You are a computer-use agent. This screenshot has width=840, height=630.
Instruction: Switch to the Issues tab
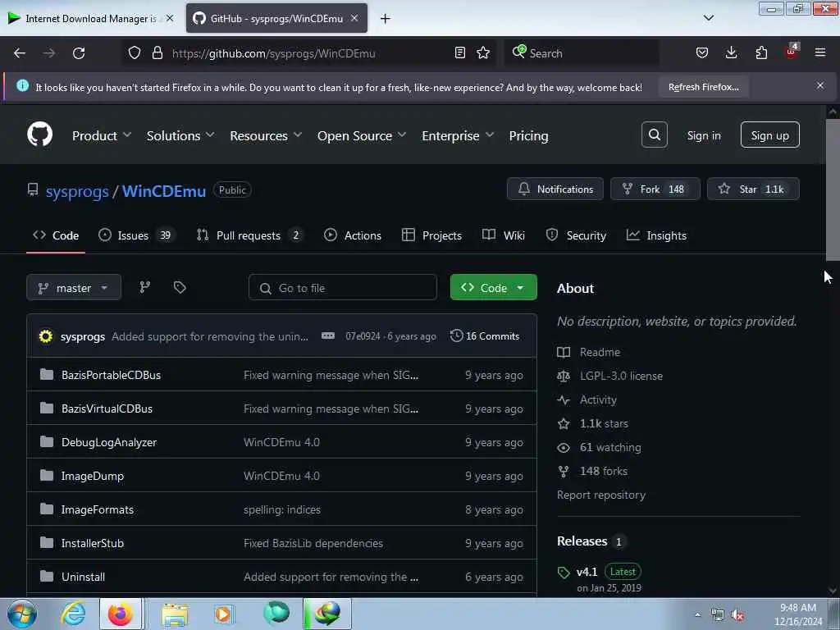tap(137, 235)
